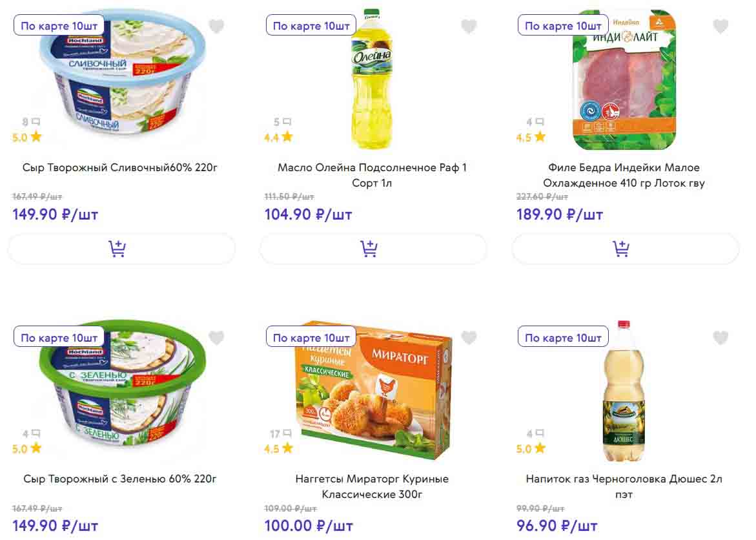This screenshot has width=756, height=540.
Task: Favorite the Сыр Творожный Сливочный product
Action: point(216,26)
